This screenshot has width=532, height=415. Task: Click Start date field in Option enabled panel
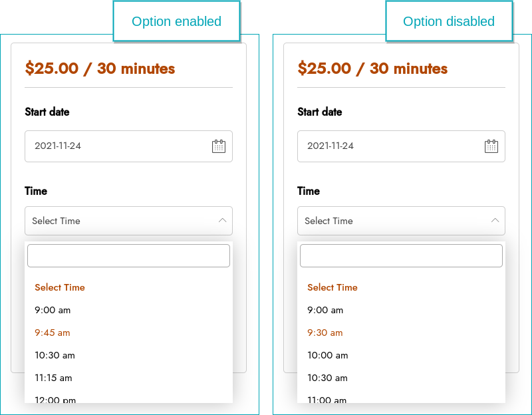pos(128,146)
